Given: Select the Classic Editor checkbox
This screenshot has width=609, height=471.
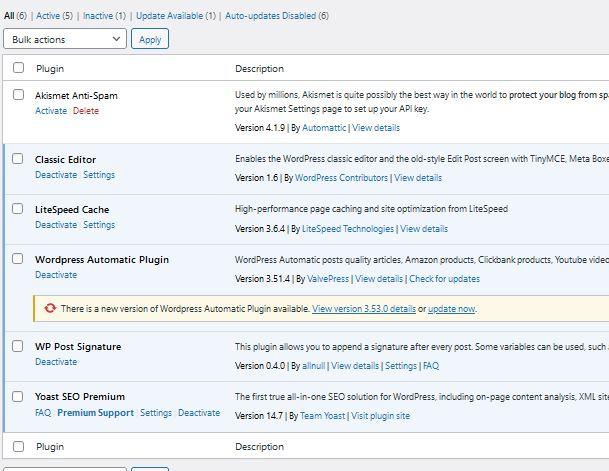Looking at the screenshot, I should [x=18, y=159].
